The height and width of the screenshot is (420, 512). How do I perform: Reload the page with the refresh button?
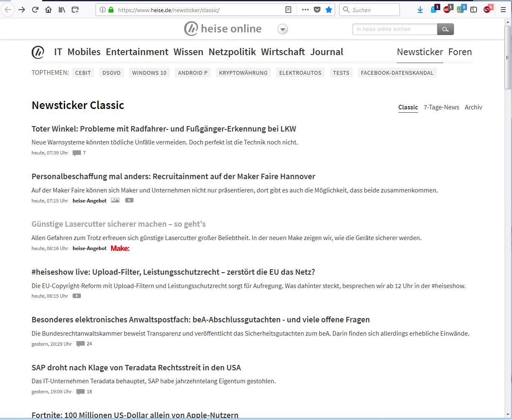[x=35, y=10]
